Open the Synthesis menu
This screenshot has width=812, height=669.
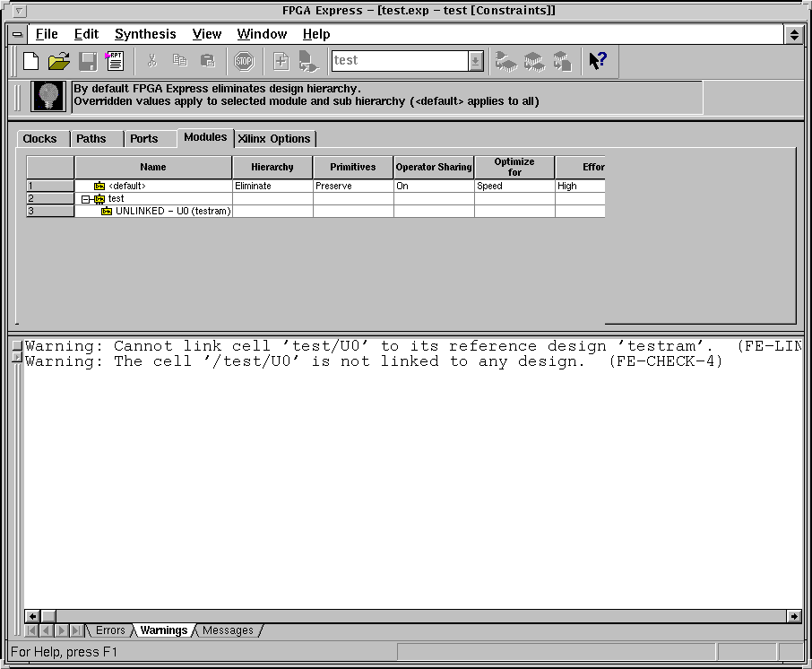tap(145, 34)
